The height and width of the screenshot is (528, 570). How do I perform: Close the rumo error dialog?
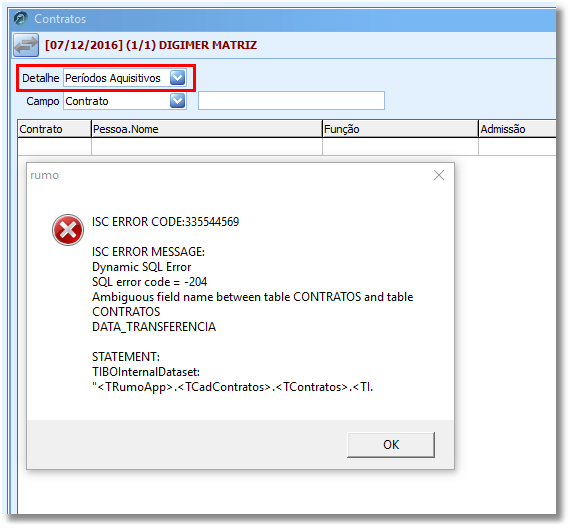coord(439,175)
